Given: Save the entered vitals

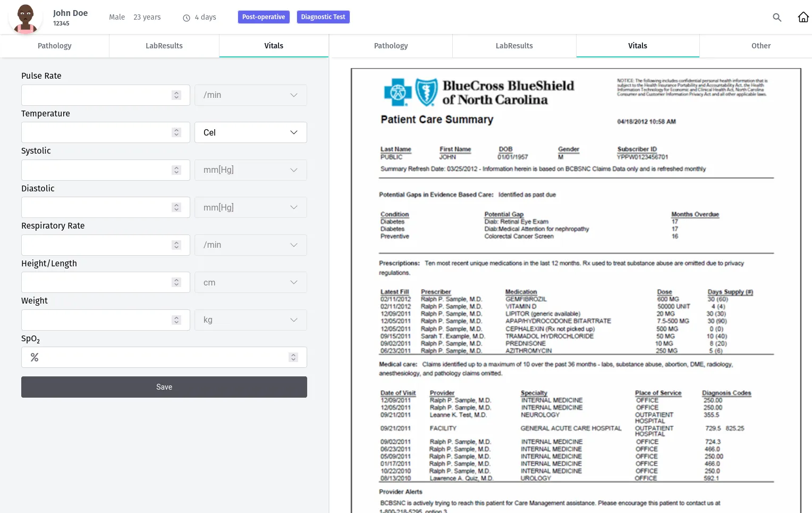Looking at the screenshot, I should [164, 387].
